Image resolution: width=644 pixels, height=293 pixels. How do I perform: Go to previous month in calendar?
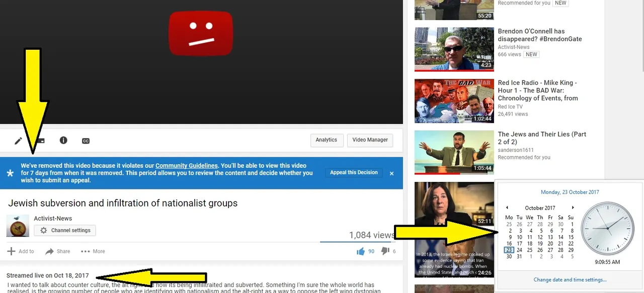point(507,208)
